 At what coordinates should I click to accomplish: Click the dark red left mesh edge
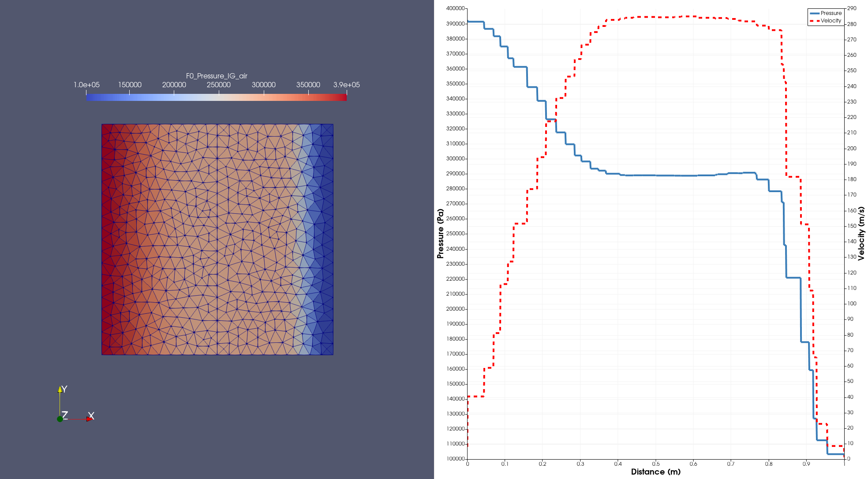click(x=105, y=238)
